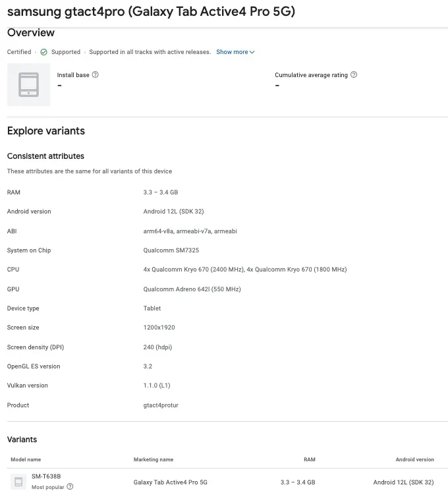Click the help icon beside Install base
Image resolution: width=448 pixels, height=491 pixels.
[96, 75]
